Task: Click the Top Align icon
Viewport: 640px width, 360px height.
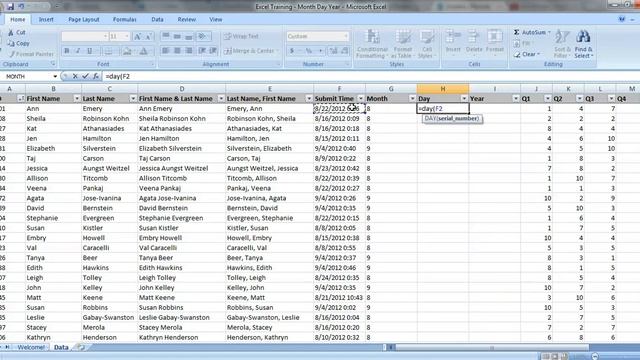Action: coord(165,36)
